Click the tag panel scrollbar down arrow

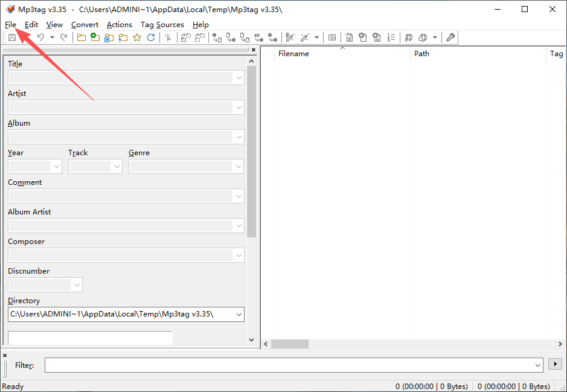pos(252,340)
